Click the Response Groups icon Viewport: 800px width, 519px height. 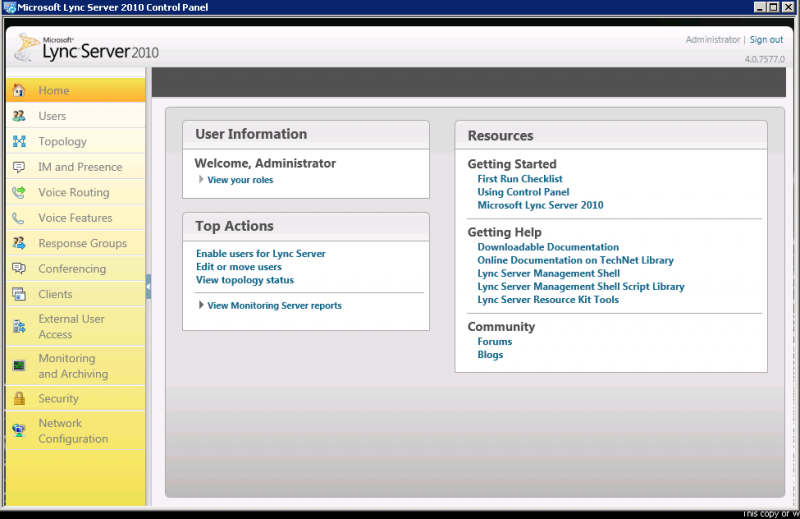tap(19, 243)
